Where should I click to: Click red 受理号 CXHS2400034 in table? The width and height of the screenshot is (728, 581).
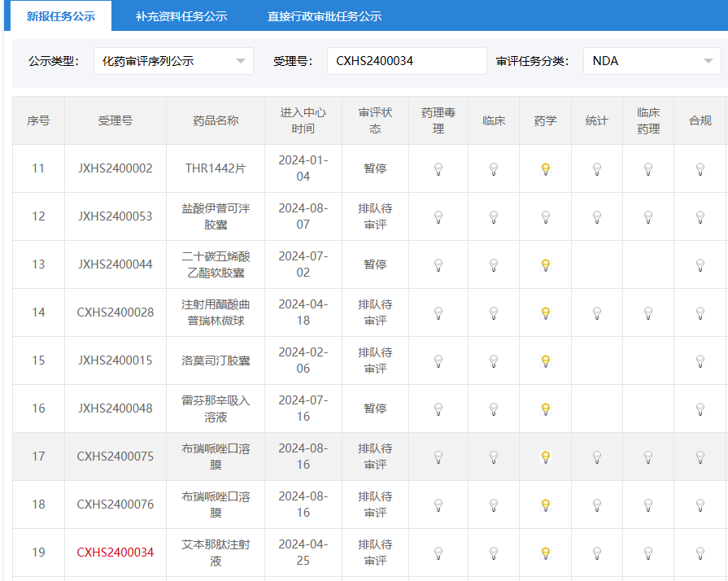pyautogui.click(x=116, y=553)
